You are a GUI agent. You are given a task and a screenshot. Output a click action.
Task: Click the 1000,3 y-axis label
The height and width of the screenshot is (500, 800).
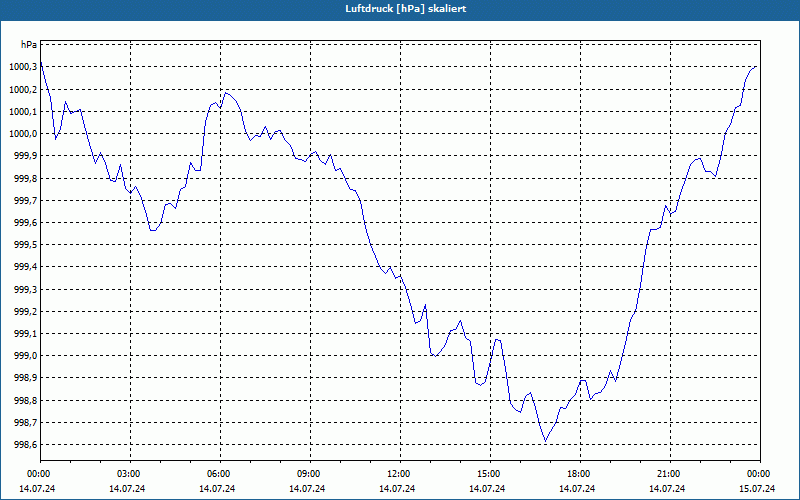(x=22, y=67)
